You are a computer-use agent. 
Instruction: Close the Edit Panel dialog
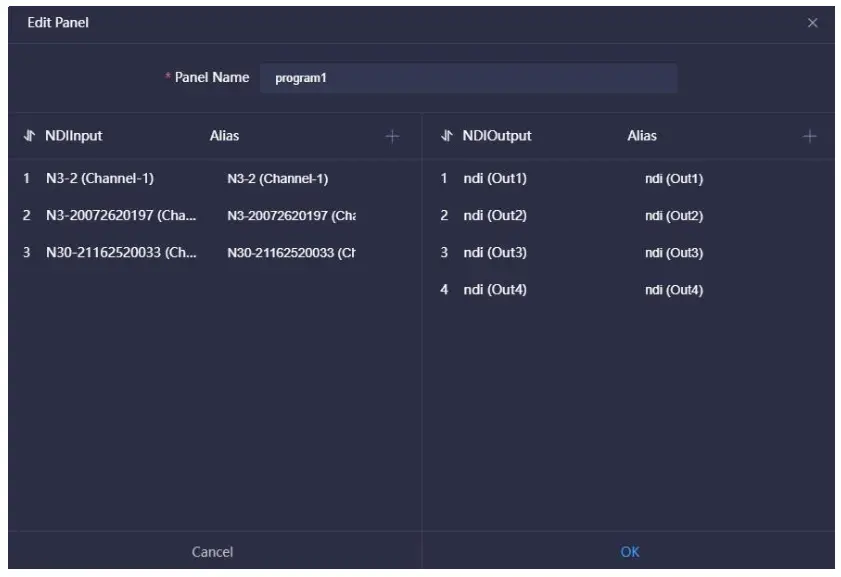(812, 23)
